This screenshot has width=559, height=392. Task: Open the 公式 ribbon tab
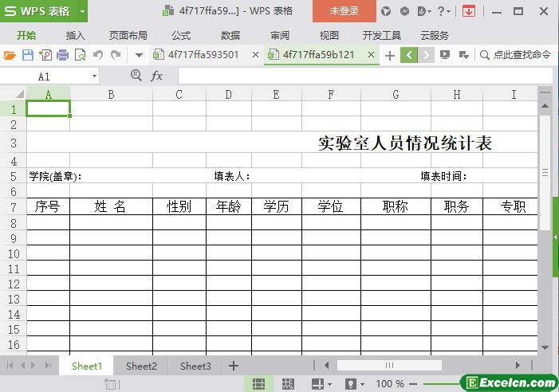pyautogui.click(x=181, y=35)
